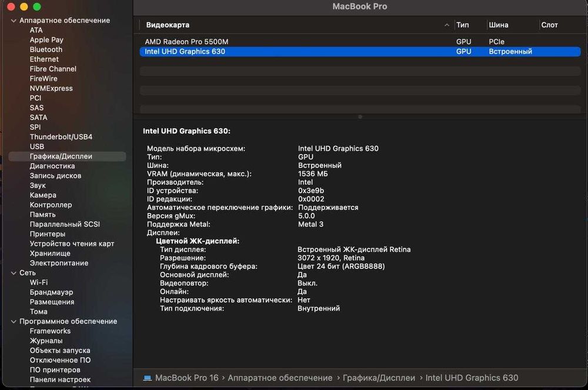Screen dimensions: 588x390
Task: Select Графика/Дисплеи in the sidebar
Action: pyautogui.click(x=67, y=156)
